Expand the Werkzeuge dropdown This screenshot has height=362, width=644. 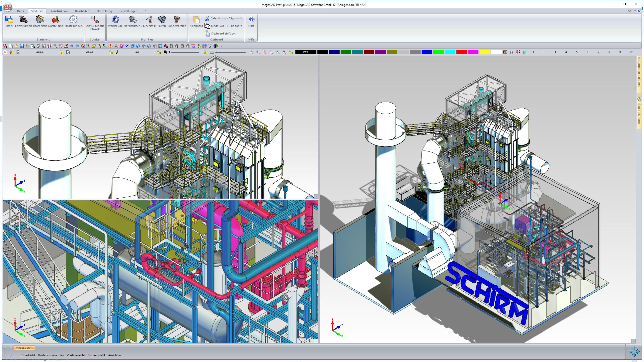115,29
